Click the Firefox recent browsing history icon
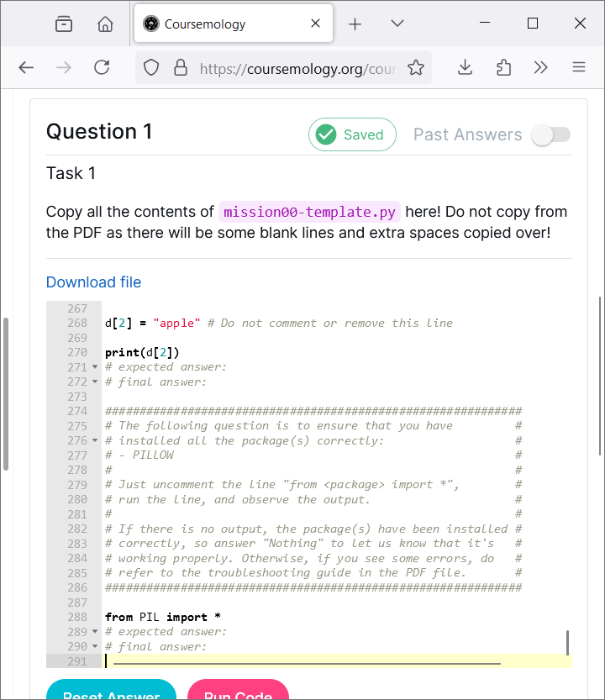Image resolution: width=605 pixels, height=700 pixels. point(64,24)
